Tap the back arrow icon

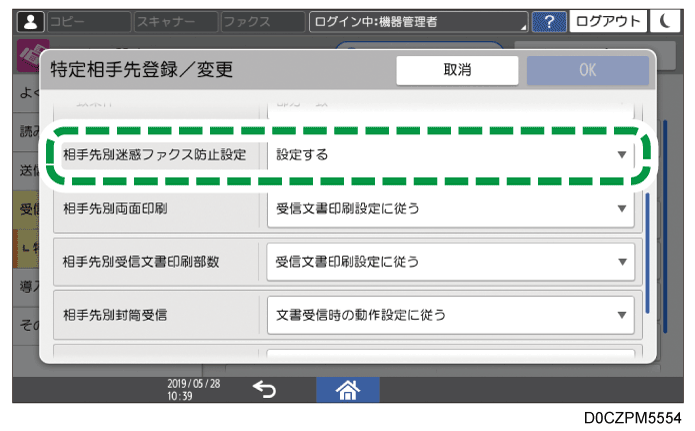(264, 390)
